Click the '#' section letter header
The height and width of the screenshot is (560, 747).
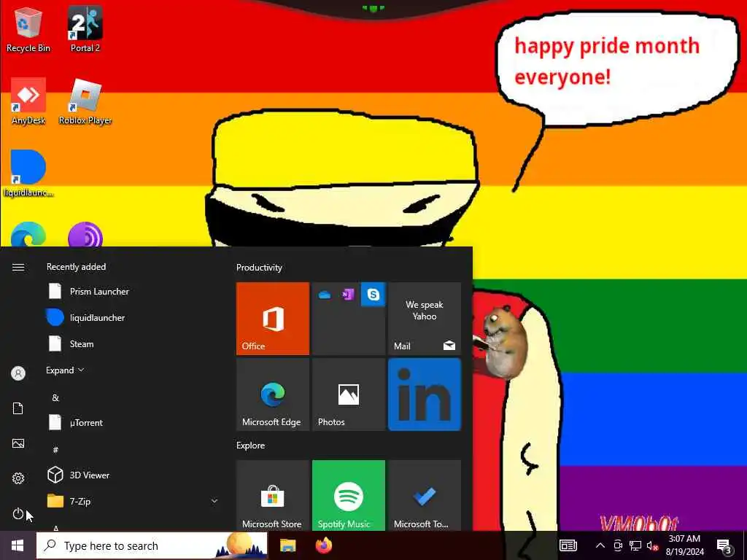(x=55, y=449)
